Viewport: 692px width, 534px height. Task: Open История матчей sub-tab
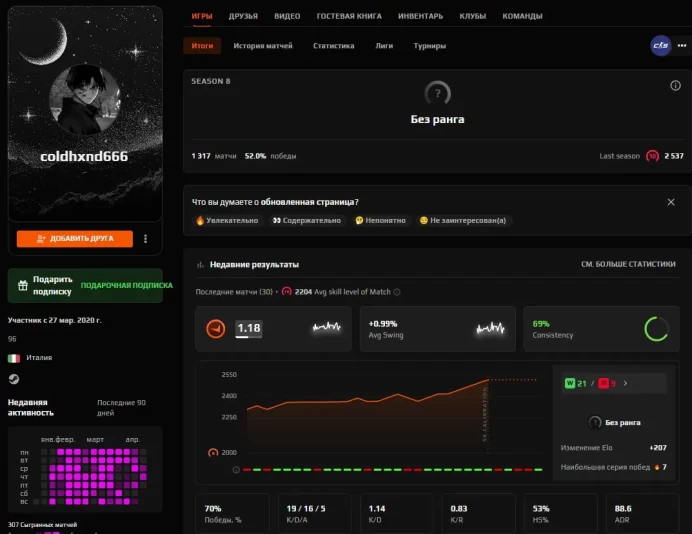tap(263, 45)
